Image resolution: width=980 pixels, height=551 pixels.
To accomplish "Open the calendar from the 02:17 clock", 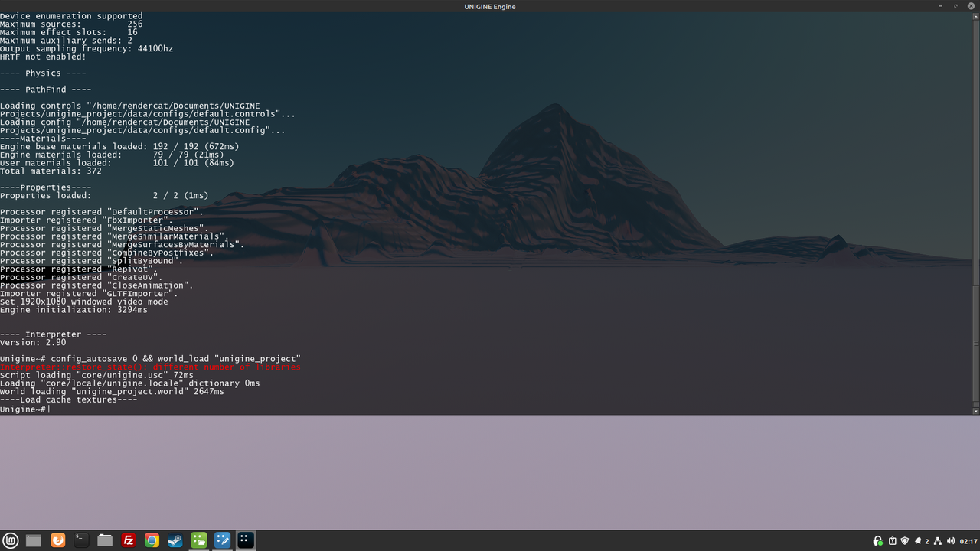I will tap(969, 541).
